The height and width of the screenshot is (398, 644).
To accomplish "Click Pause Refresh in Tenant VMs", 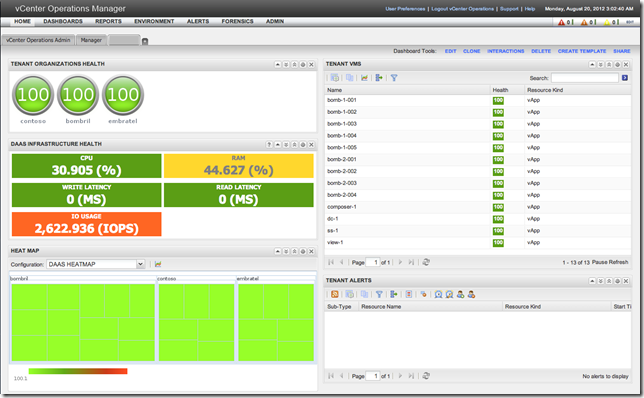I will tap(610, 262).
